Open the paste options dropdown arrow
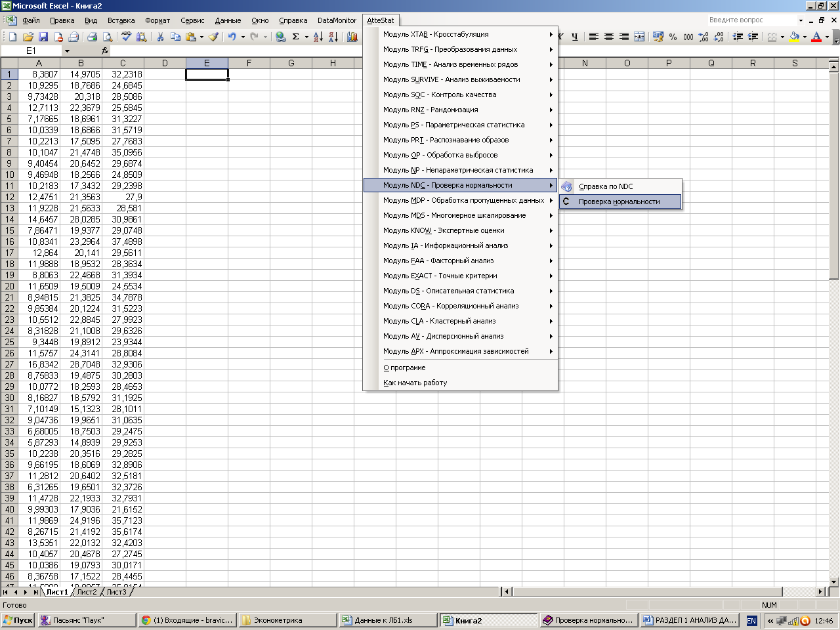Viewport: 840px width, 630px height. point(201,37)
